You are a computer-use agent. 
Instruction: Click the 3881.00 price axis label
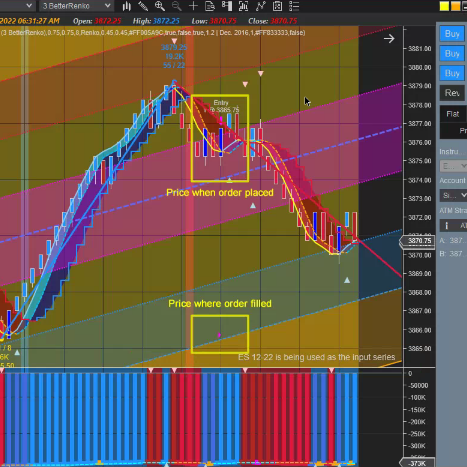tap(420, 49)
